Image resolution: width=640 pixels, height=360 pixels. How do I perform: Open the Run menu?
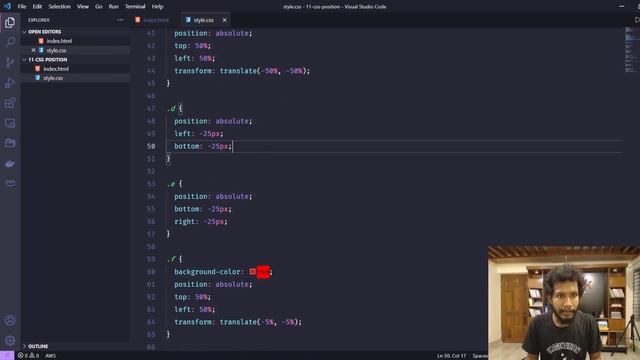113,7
